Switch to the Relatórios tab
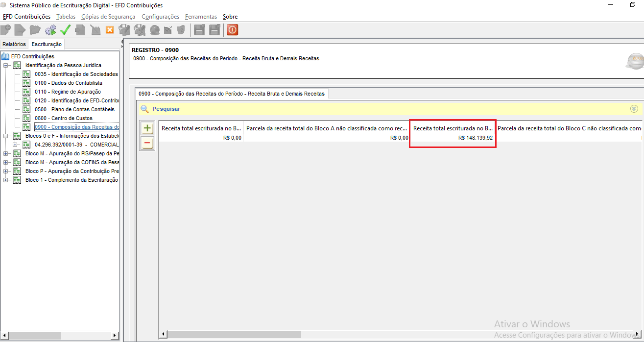The width and height of the screenshot is (644, 342). [x=14, y=44]
